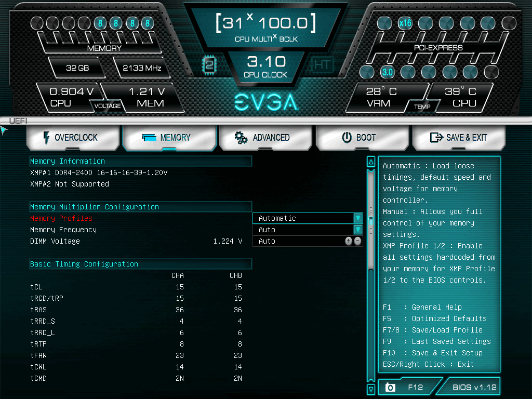Click the Basic Timing Configuration header

click(141, 264)
